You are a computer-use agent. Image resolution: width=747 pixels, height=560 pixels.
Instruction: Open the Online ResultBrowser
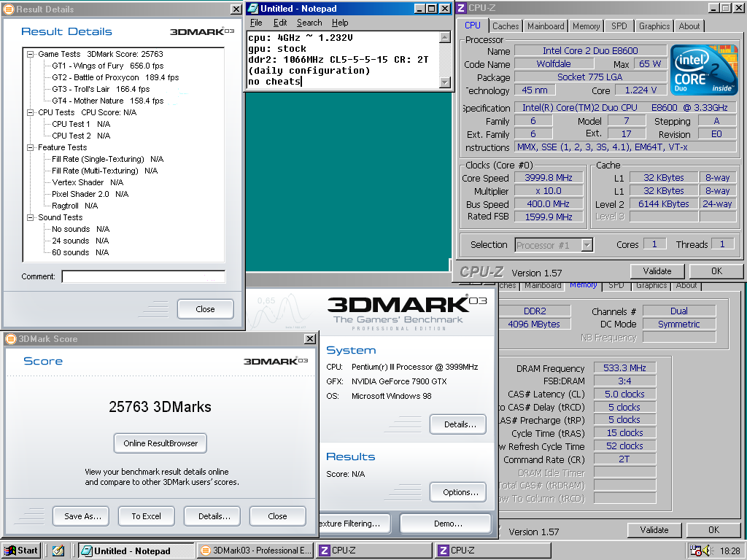coord(160,443)
